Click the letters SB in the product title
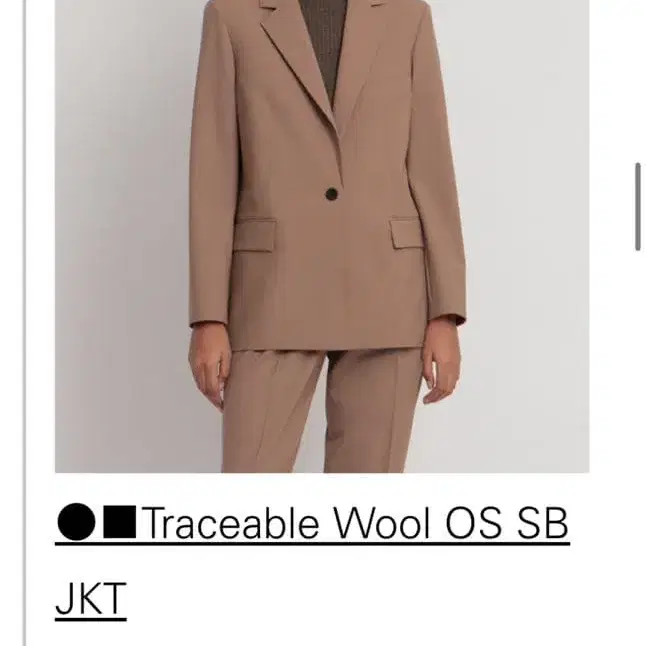 pyautogui.click(x=542, y=522)
